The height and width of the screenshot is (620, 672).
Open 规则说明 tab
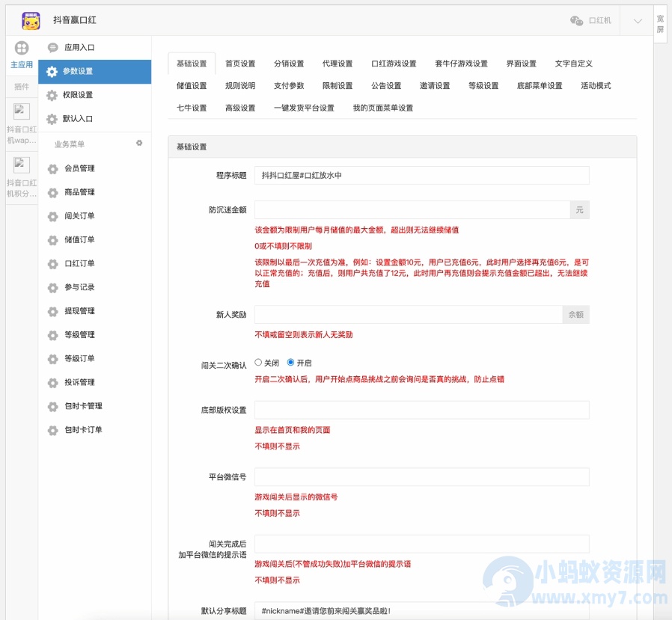tap(240, 86)
